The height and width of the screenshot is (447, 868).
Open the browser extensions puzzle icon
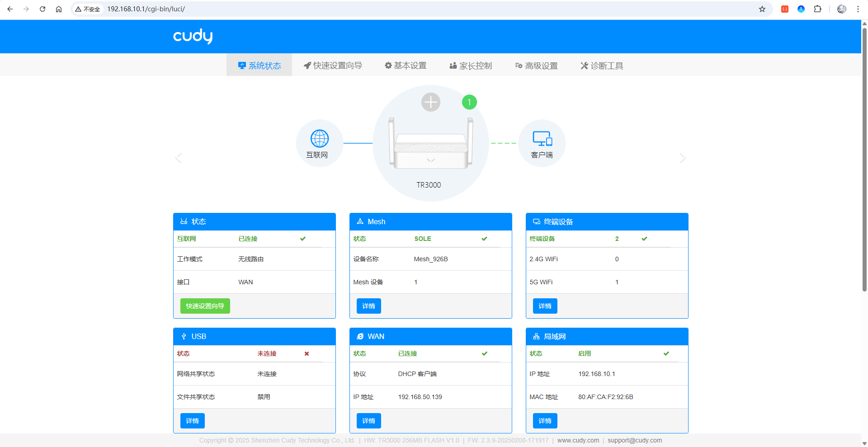pos(817,9)
